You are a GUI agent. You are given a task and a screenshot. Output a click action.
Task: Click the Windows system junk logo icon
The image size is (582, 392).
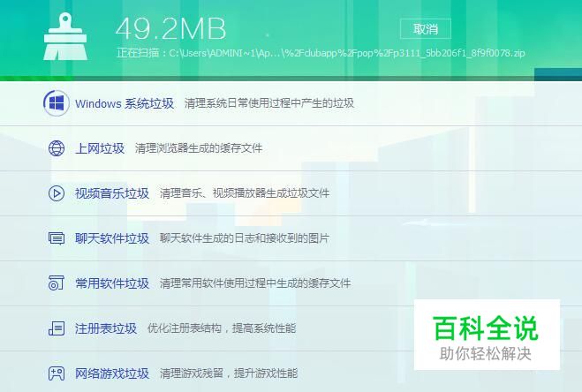tap(56, 102)
